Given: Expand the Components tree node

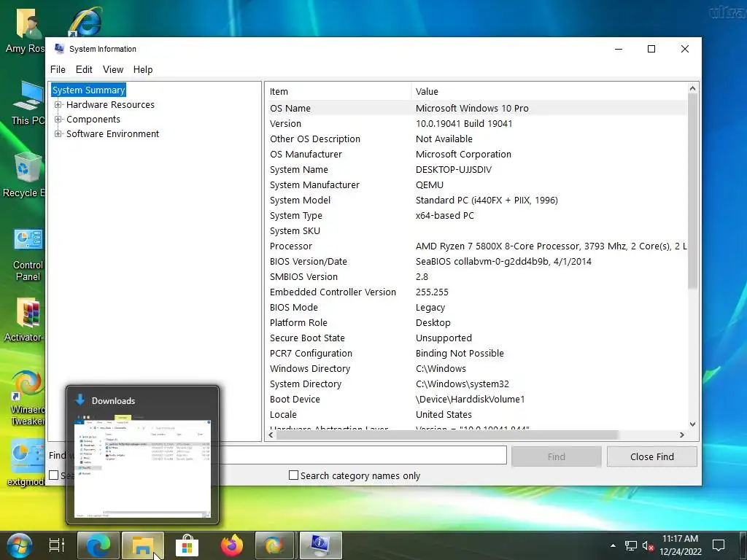Looking at the screenshot, I should point(58,119).
